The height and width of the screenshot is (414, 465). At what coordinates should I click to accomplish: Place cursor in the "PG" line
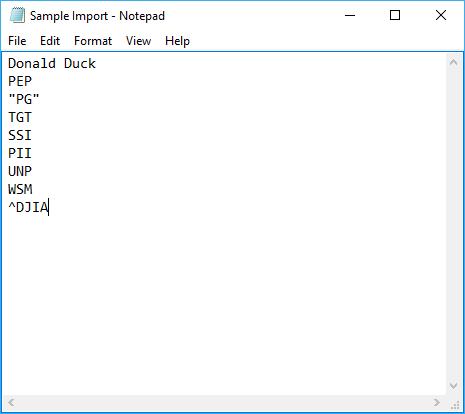24,99
